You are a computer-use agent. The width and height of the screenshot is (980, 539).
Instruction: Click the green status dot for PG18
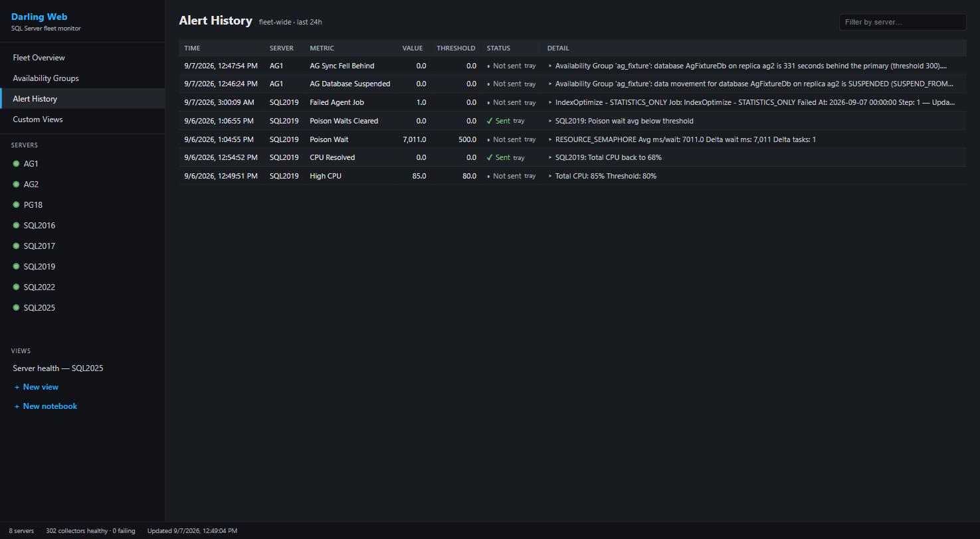click(x=16, y=205)
